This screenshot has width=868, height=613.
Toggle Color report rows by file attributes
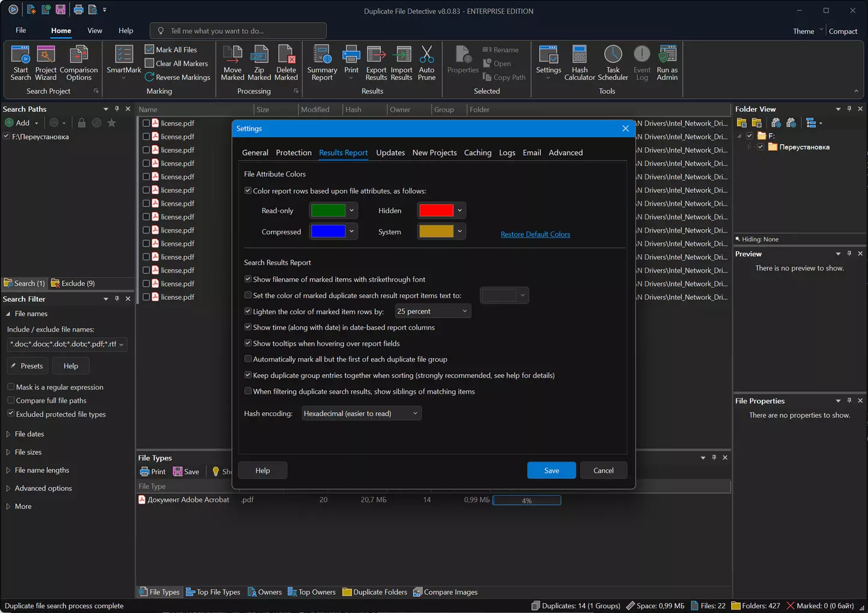click(247, 191)
